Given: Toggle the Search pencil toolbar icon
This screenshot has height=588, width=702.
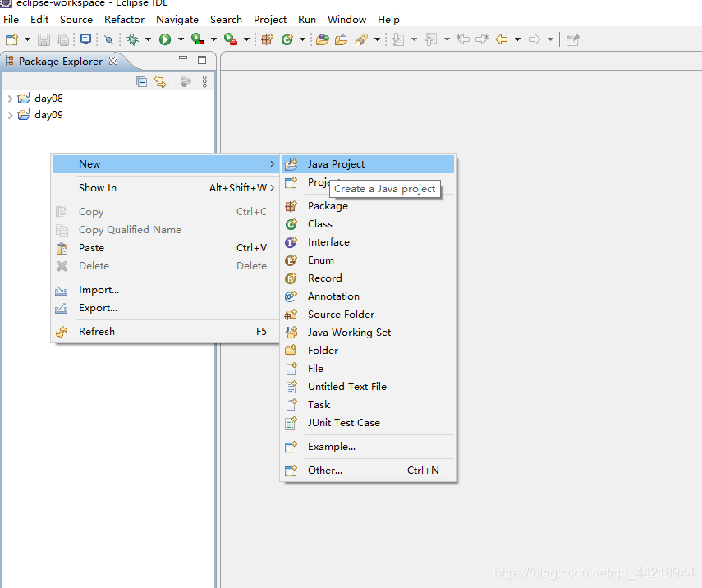Looking at the screenshot, I should (361, 40).
